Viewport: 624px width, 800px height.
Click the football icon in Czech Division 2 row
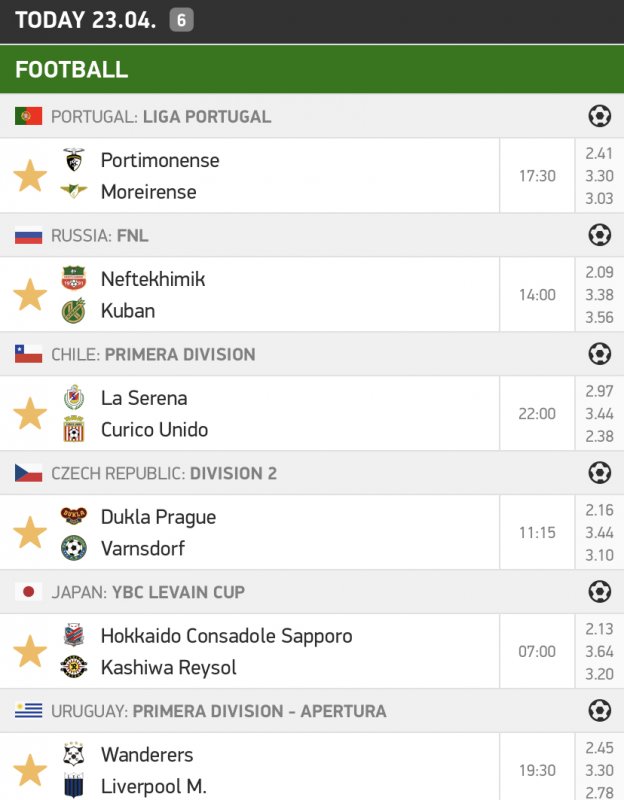pos(599,473)
